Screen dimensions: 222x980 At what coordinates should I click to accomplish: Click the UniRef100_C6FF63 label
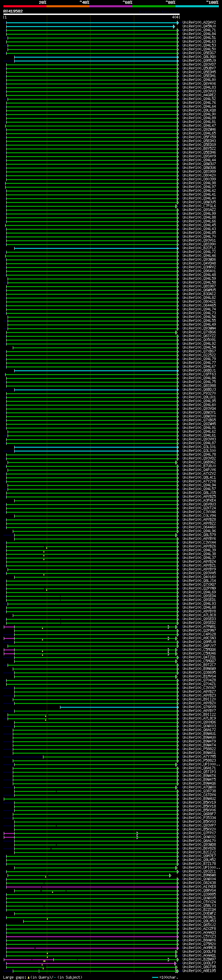(x=199, y=374)
